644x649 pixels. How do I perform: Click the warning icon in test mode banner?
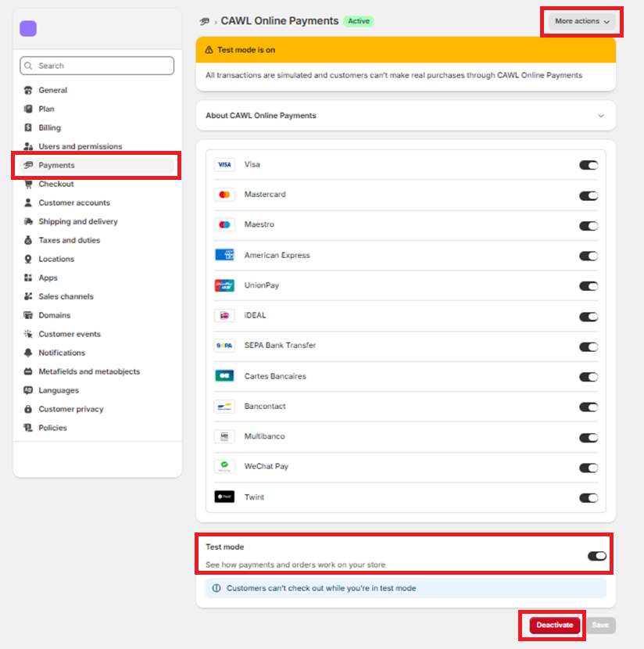209,48
